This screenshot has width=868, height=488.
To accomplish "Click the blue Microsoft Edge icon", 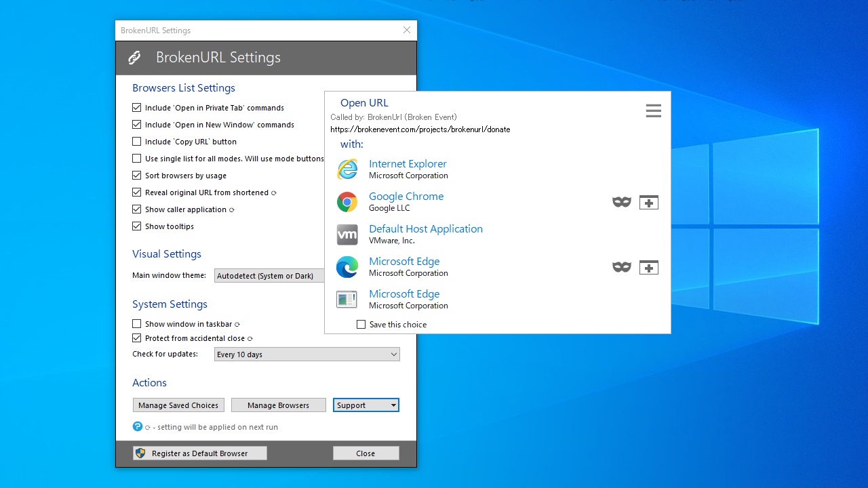I will (x=347, y=267).
